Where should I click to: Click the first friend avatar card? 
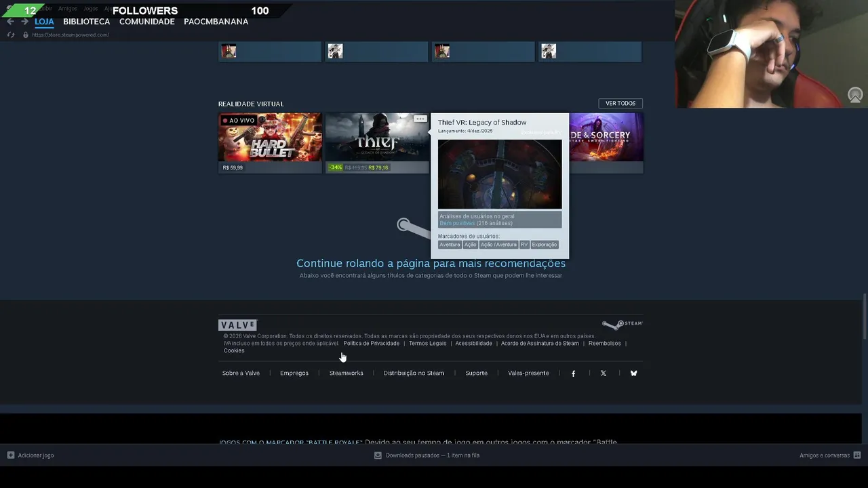click(270, 52)
